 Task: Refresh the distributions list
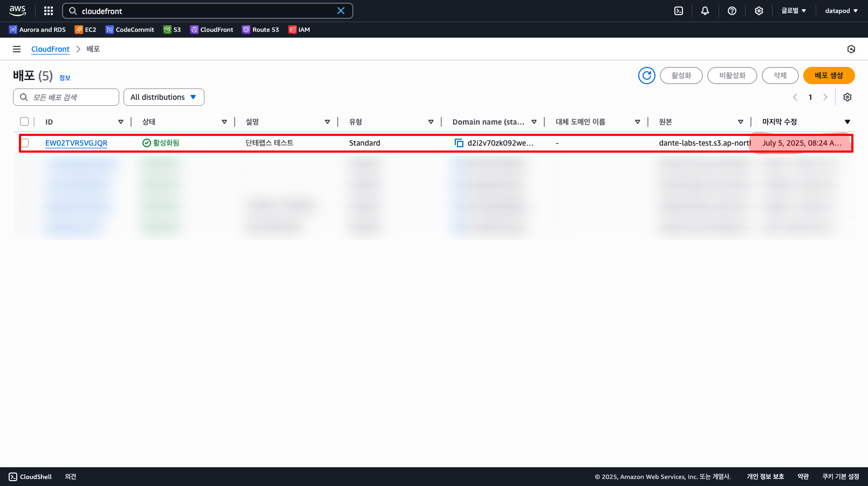click(647, 76)
